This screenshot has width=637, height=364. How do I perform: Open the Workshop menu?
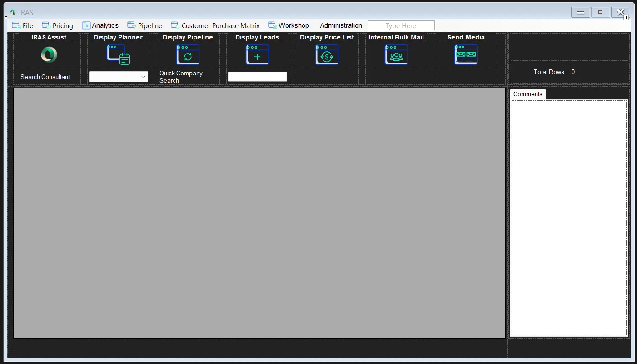click(x=289, y=26)
